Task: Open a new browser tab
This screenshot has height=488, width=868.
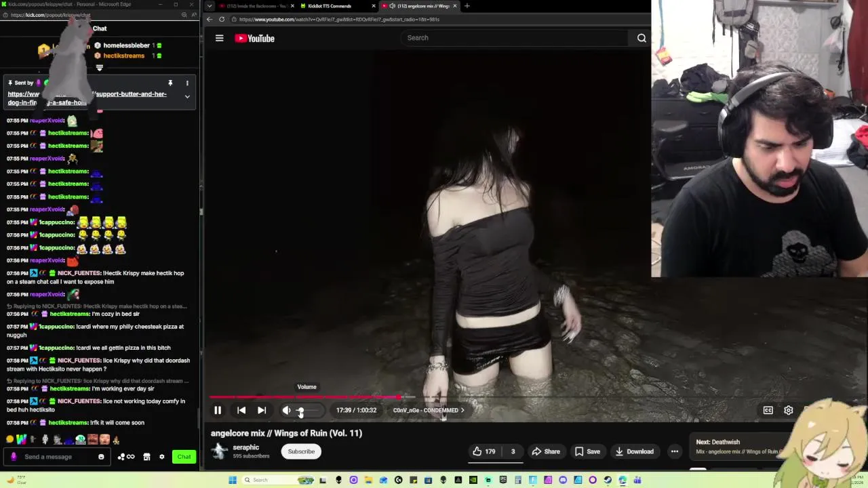Action: [467, 6]
